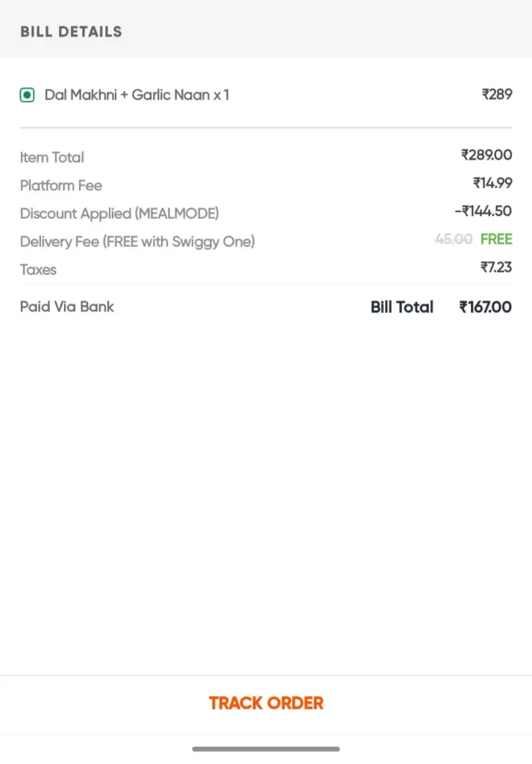The width and height of the screenshot is (532, 764).
Task: Click the Taxes label
Action: 38,270
